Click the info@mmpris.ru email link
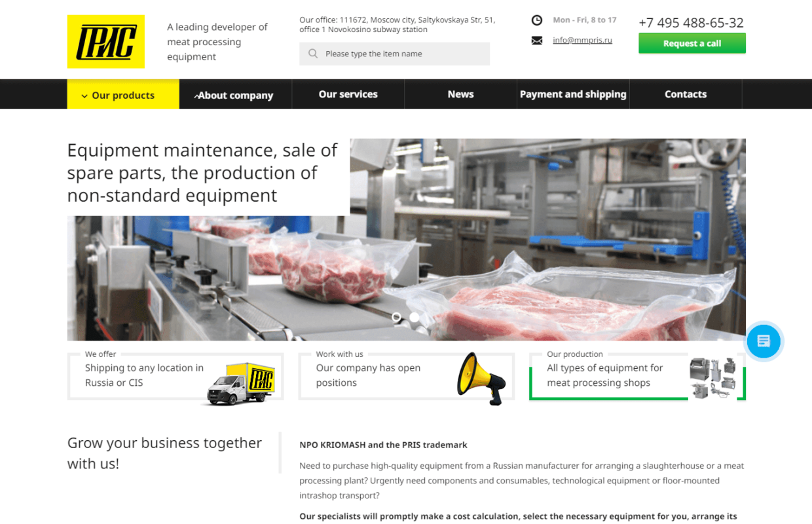Screen dimensions: 812x524 point(582,40)
